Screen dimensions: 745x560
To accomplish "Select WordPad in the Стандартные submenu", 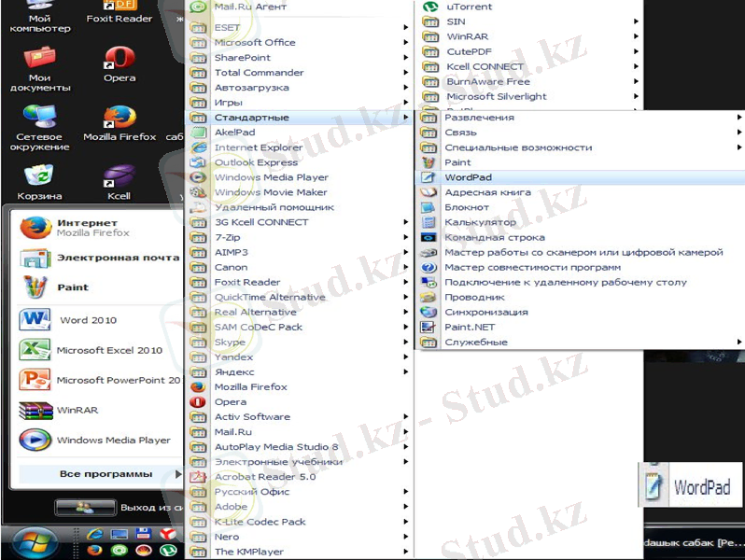I will [x=468, y=177].
